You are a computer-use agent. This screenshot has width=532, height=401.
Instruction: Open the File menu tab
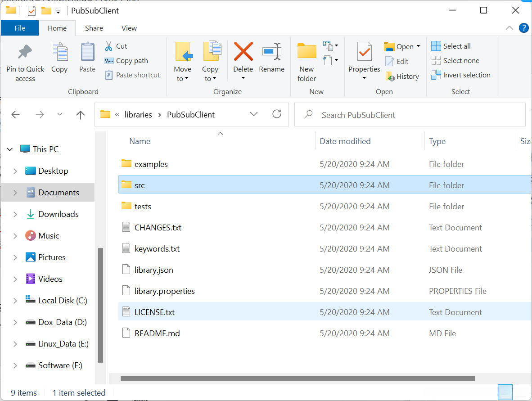tap(20, 28)
